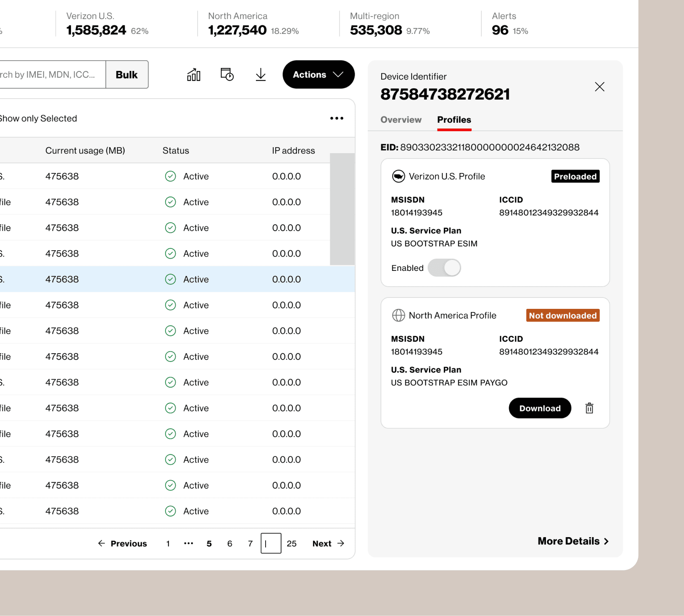The height and width of the screenshot is (616, 684).
Task: Click the export download icon
Action: click(x=260, y=74)
